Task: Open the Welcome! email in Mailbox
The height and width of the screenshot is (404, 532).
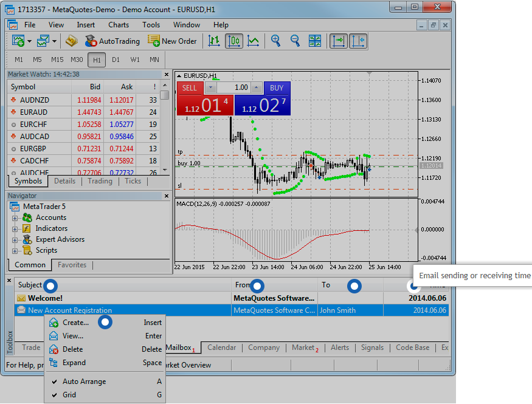Action: click(x=232, y=298)
